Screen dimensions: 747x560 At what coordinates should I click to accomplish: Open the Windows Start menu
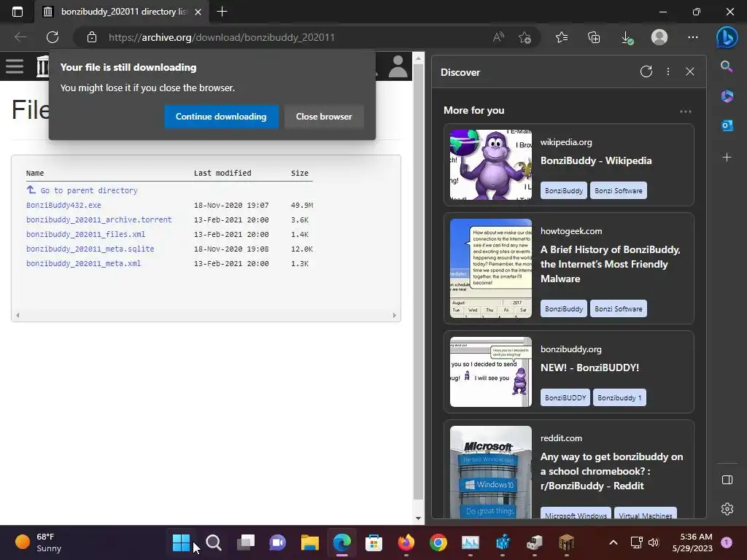pyautogui.click(x=181, y=542)
